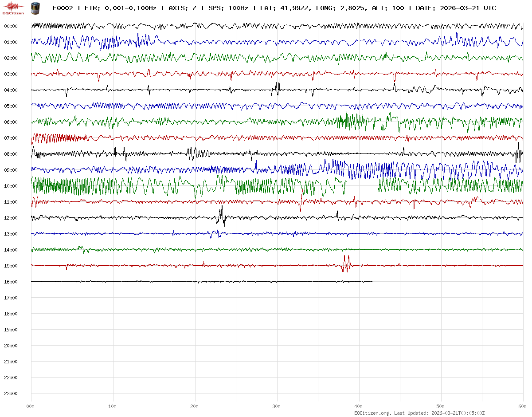This screenshot has height=417, width=532.
Task: Click the large red spike on 15:00 trace
Action: [x=345, y=264]
